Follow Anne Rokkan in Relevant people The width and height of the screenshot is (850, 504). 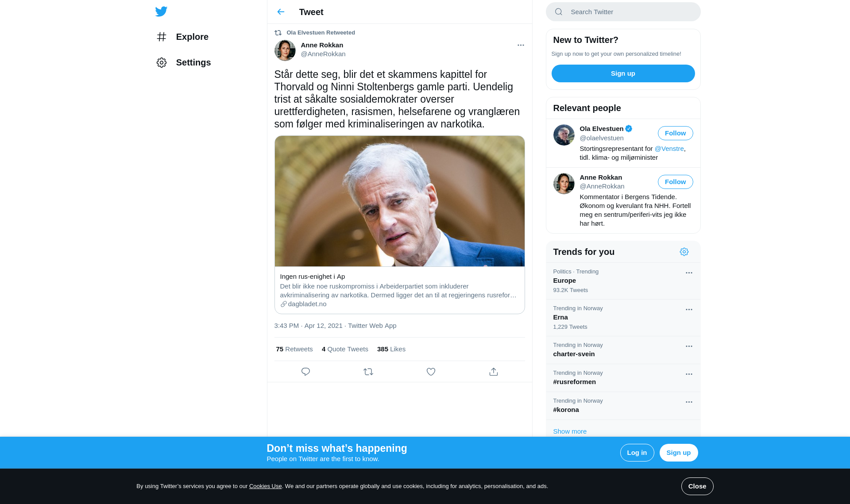tap(675, 182)
